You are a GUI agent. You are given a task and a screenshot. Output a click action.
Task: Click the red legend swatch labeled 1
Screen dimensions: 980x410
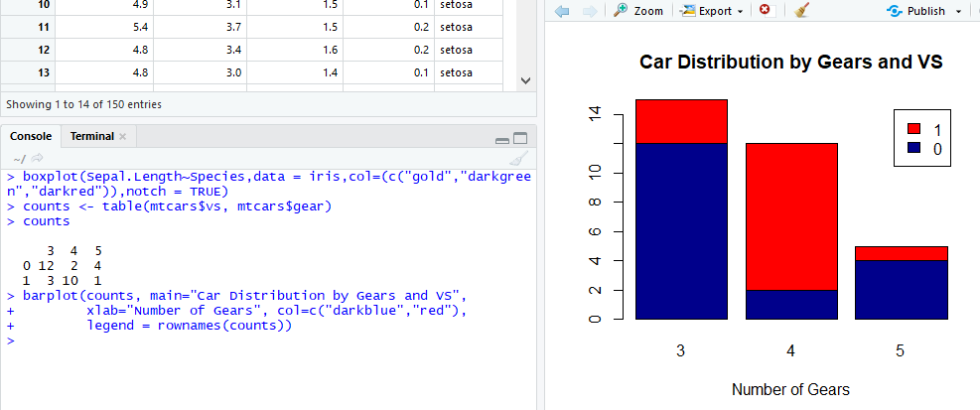coord(913,129)
